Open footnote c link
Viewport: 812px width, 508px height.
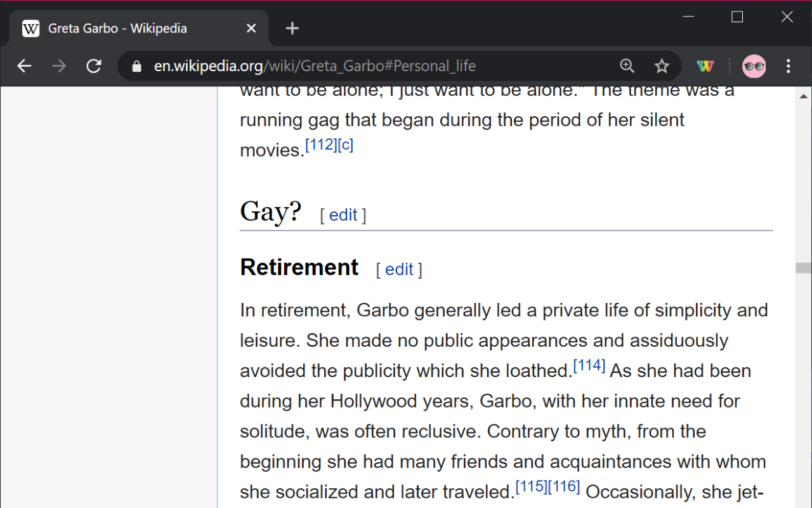point(346,144)
